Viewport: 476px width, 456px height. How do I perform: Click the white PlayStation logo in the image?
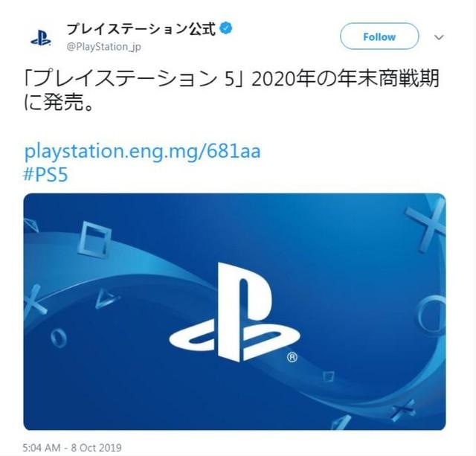coord(234,312)
